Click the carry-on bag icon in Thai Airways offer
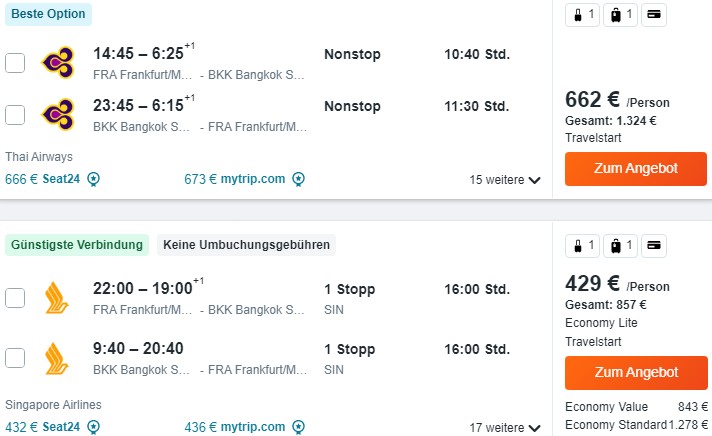The height and width of the screenshot is (436, 712). (582, 15)
